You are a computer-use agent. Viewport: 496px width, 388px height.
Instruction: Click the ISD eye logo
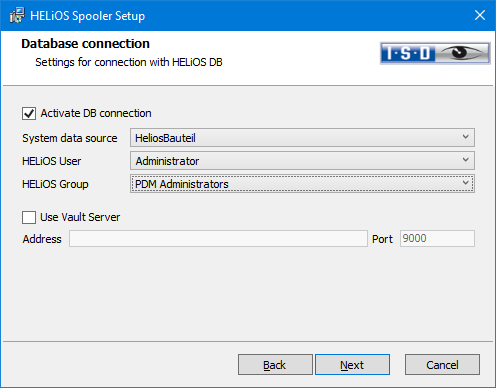coord(435,53)
